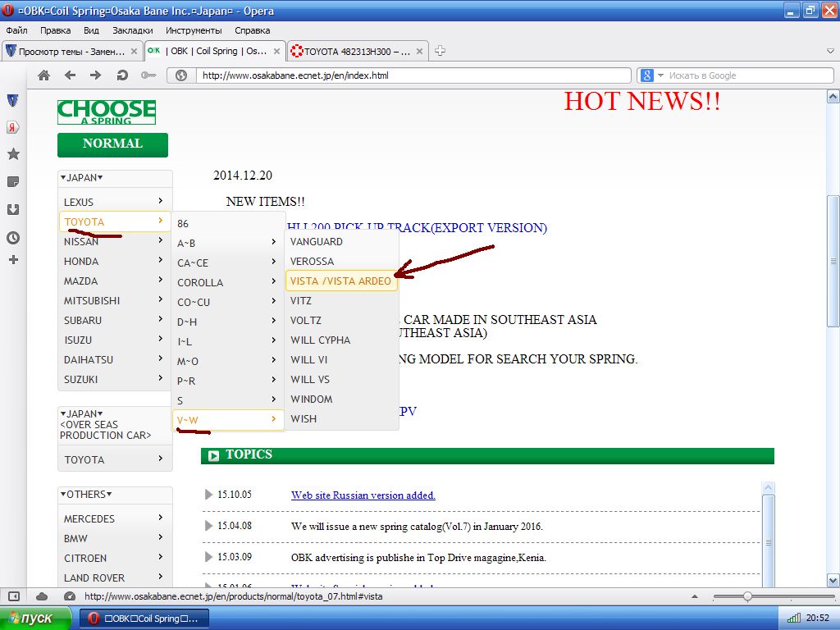840x630 pixels.
Task: Toggle the sidebar panel button in status bar
Action: pos(14,596)
